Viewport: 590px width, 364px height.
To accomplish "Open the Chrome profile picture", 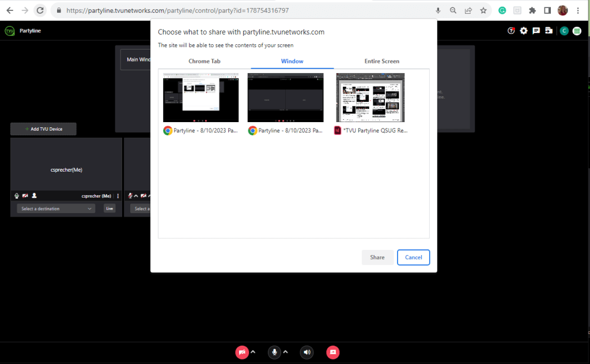I will (x=562, y=10).
